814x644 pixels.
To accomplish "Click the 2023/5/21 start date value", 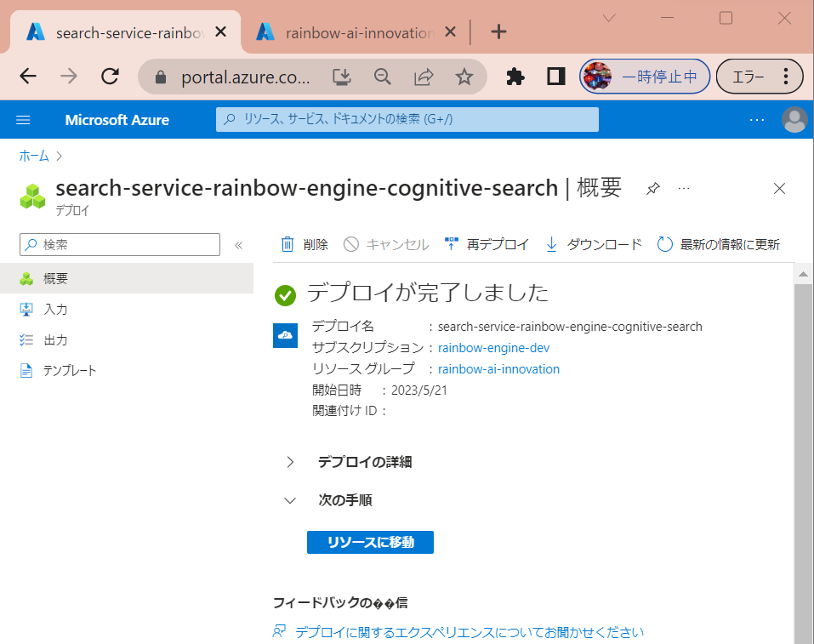I will (x=419, y=390).
